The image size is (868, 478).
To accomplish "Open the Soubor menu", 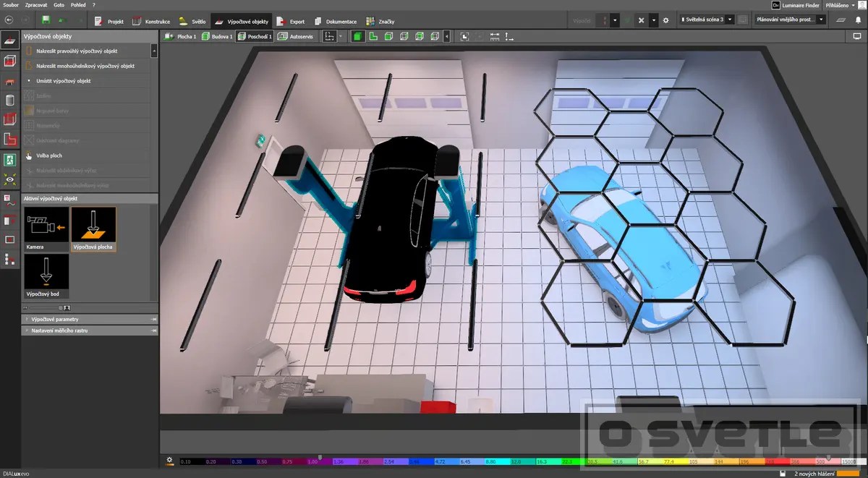I will click(11, 4).
